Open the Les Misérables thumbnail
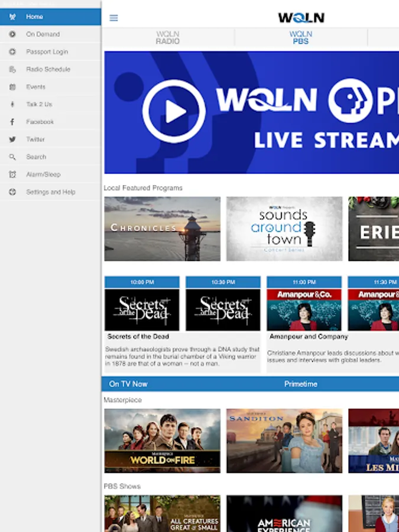Screen dimensions: 399x532 [374, 441]
